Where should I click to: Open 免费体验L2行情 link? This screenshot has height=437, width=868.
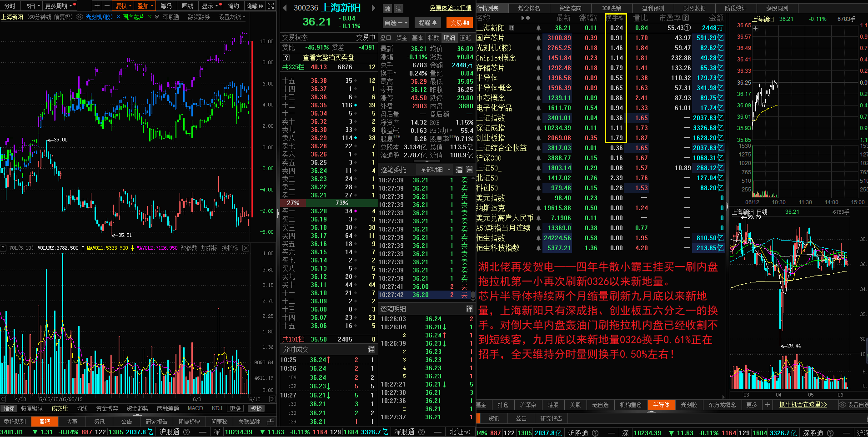[x=450, y=8]
